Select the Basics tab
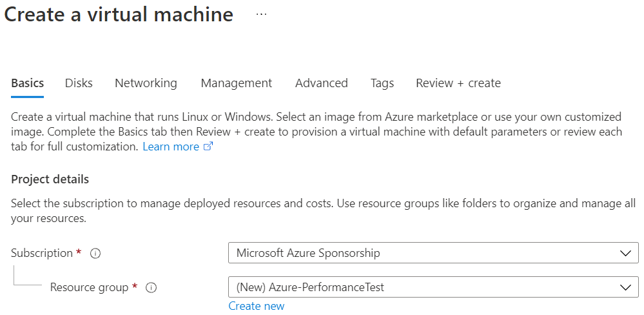Viewport: 644px width, 315px height. click(x=28, y=83)
